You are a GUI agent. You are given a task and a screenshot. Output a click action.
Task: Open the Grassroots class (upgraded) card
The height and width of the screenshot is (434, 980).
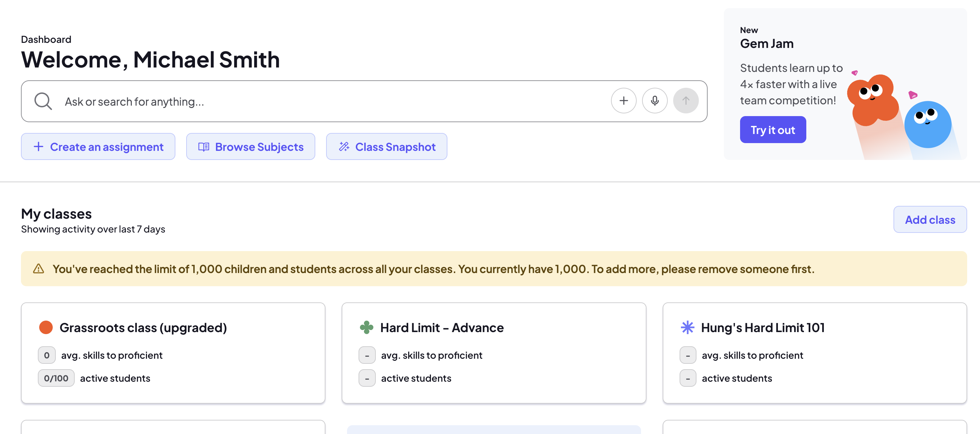173,353
